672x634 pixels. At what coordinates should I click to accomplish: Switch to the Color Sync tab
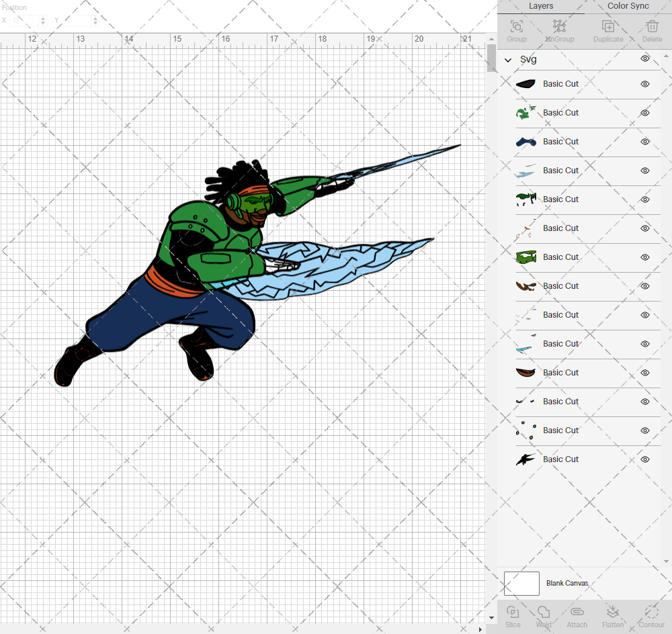[x=628, y=6]
